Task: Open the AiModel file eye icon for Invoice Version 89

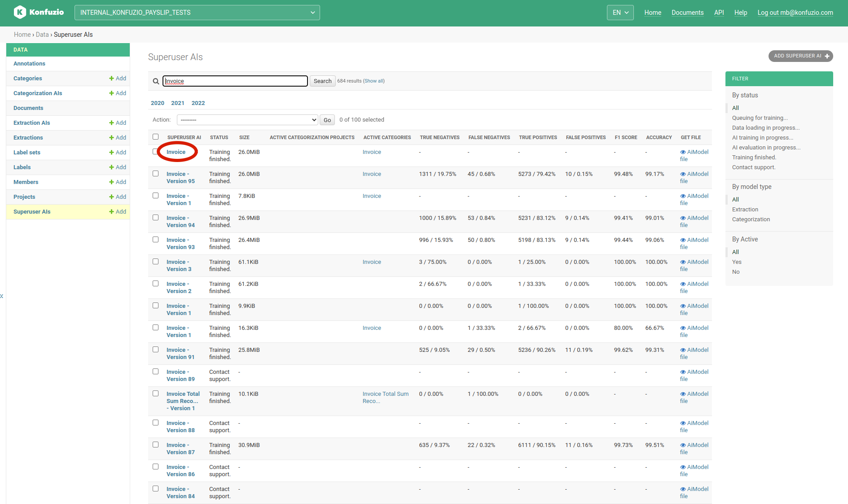Action: 683,372
